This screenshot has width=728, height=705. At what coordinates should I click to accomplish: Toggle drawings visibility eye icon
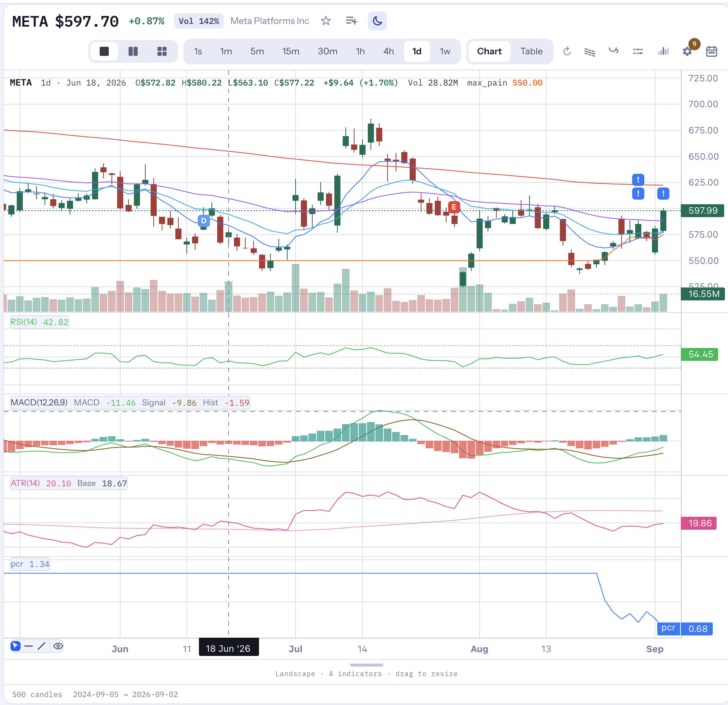58,646
